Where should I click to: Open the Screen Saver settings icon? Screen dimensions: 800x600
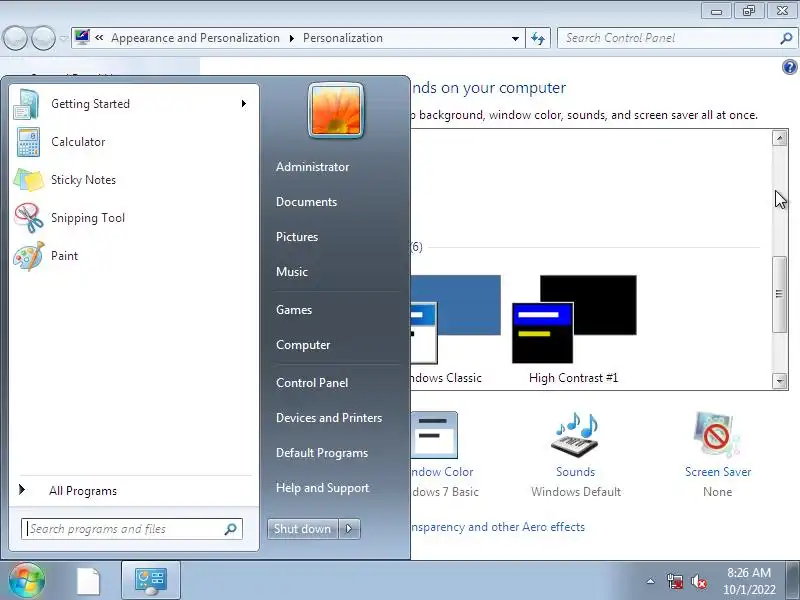click(x=717, y=434)
